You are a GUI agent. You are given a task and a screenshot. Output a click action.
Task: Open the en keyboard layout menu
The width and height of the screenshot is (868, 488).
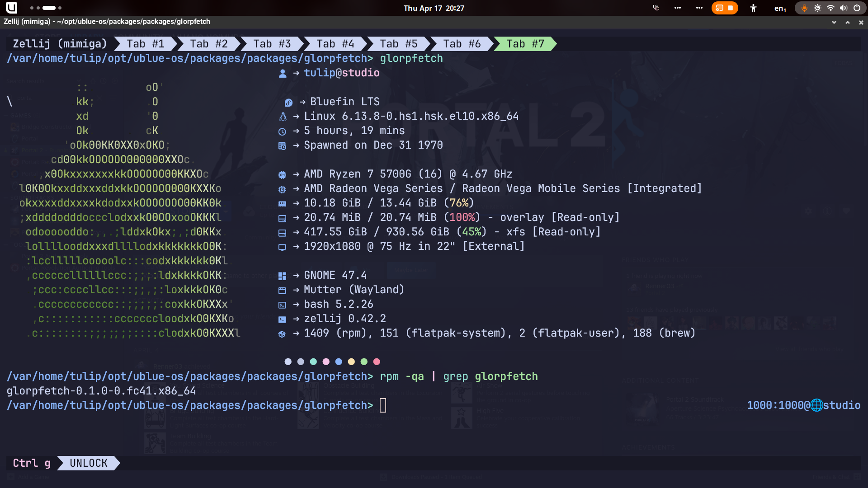780,8
